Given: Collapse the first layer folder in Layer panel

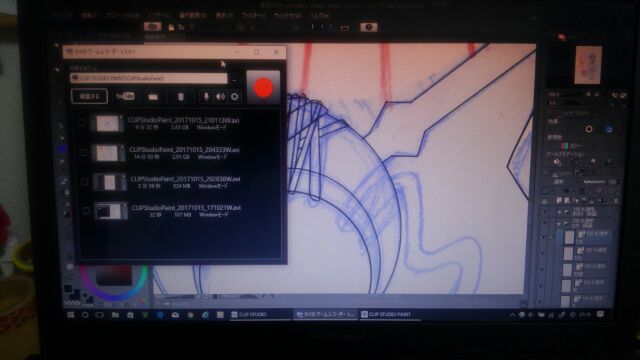Looking at the screenshot, I should tap(559, 212).
